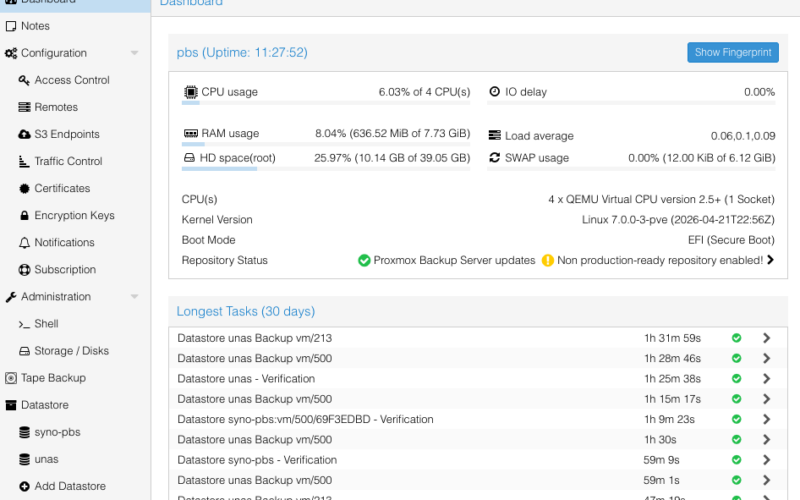This screenshot has width=800, height=500.
Task: Click the green Proxmox updates checkmark icon
Action: tap(364, 260)
